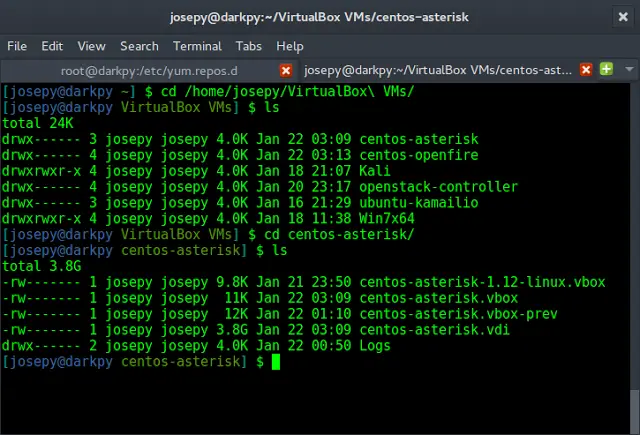Viewport: 640px width, 435px height.
Task: Open the Search menu
Action: (x=139, y=46)
